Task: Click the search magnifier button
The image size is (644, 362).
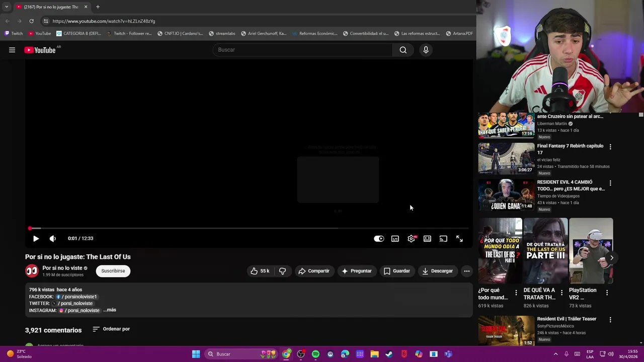Action: click(x=403, y=50)
